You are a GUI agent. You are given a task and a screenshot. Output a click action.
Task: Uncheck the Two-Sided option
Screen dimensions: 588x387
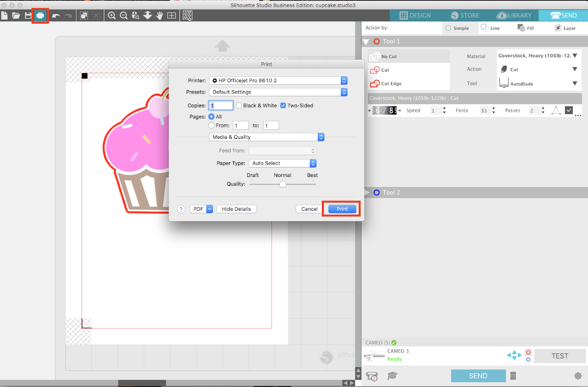[283, 105]
